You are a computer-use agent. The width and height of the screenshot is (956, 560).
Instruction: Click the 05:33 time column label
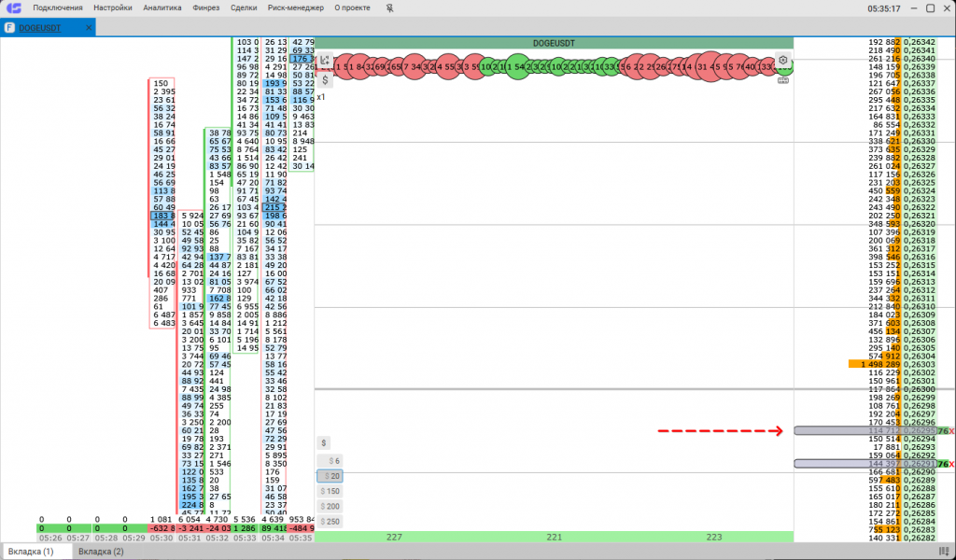click(246, 538)
